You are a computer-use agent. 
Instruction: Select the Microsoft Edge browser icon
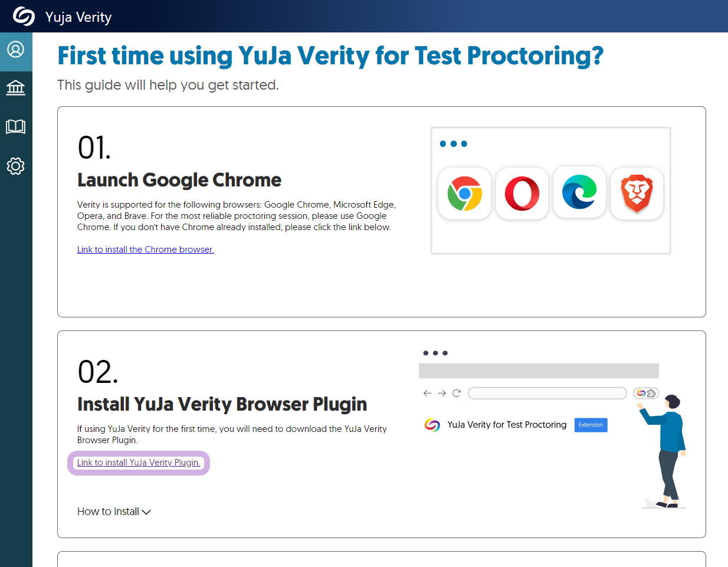[579, 192]
